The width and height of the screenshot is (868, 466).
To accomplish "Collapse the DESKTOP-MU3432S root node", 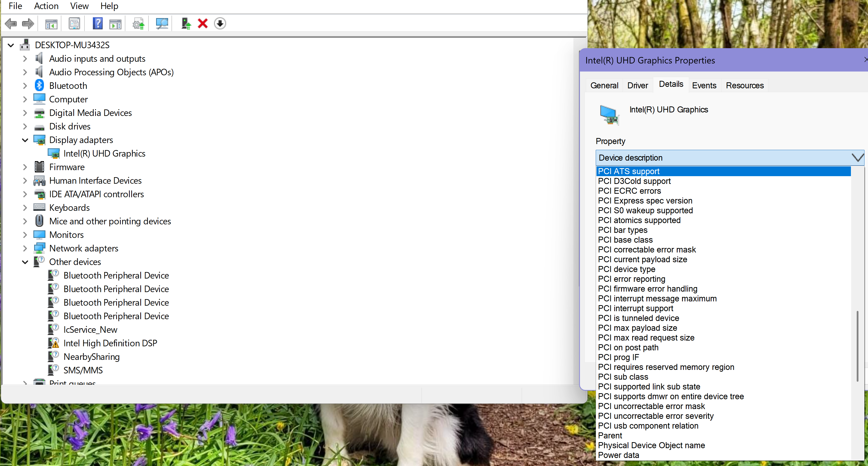I will (11, 45).
